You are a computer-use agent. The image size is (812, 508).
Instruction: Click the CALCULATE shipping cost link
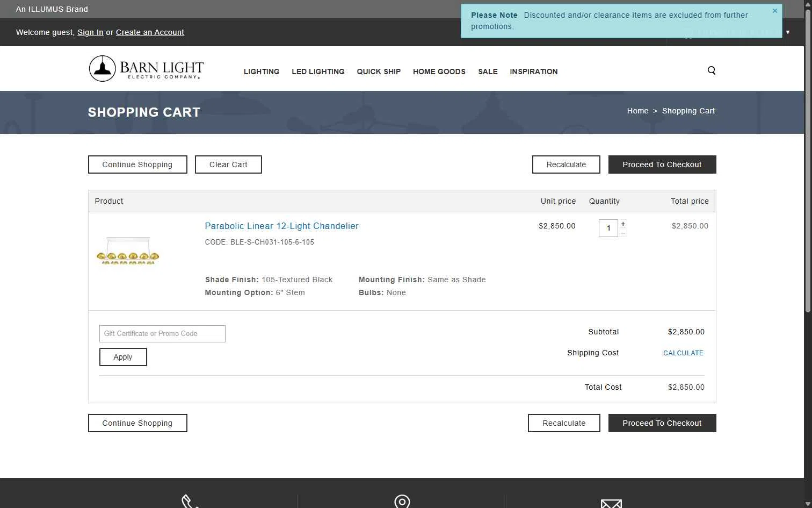[x=683, y=353]
